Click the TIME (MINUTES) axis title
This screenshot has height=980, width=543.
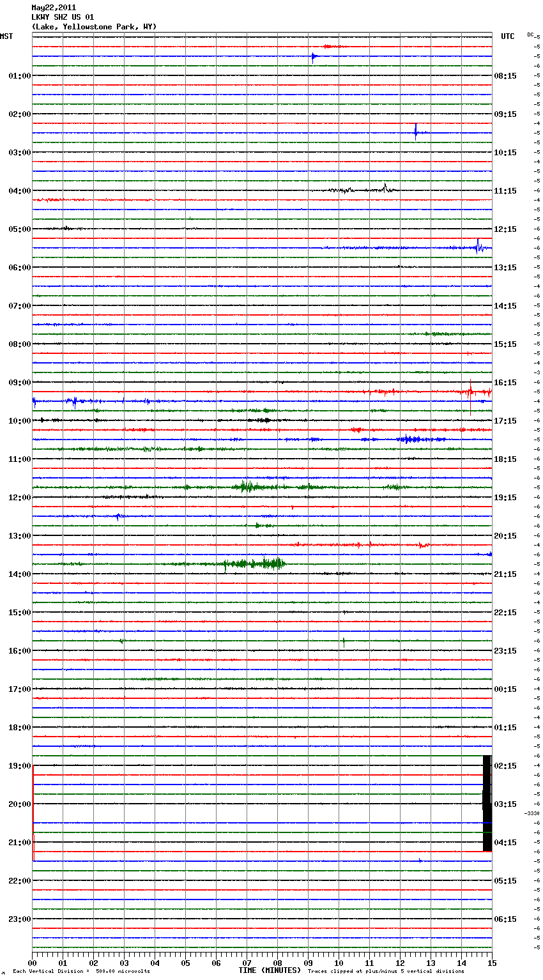pos(270,970)
